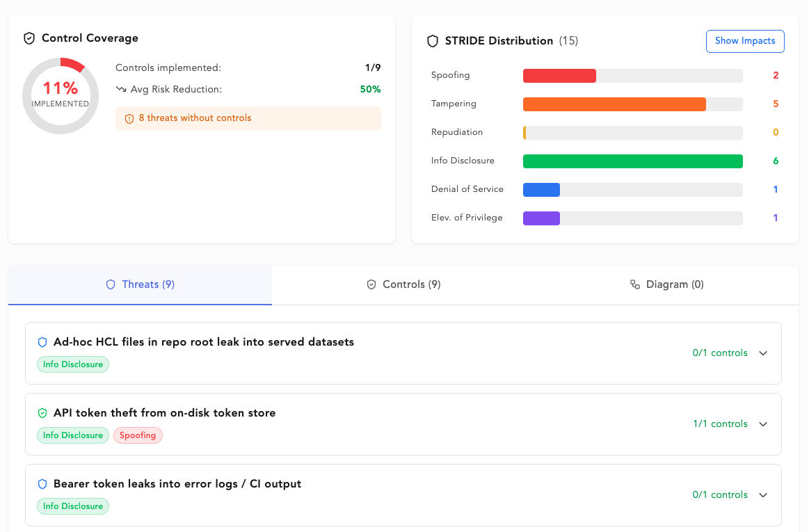Click the STRIDE Distribution (15) heading

[x=511, y=41]
